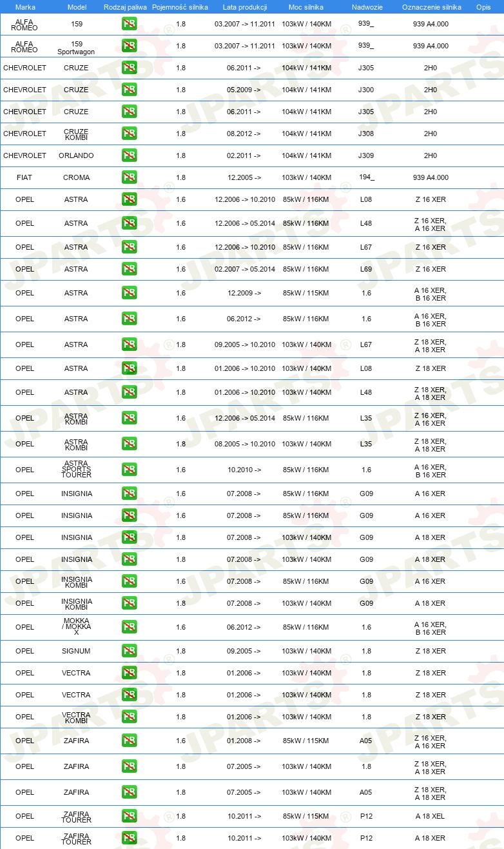The height and width of the screenshot is (849, 504).
Task: Click the fuel icon for Opel Astra produced from 06.2012
Action: (x=129, y=319)
